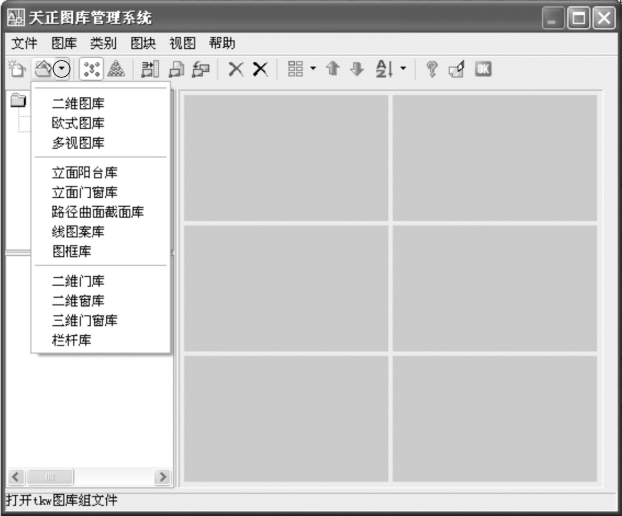Open the 类别 menu
The width and height of the screenshot is (622, 516).
tap(103, 43)
